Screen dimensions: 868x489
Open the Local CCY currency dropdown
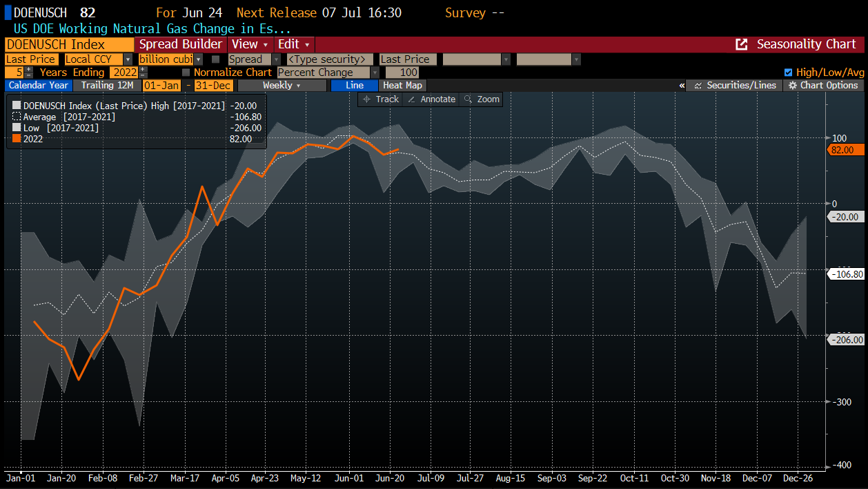pos(98,59)
